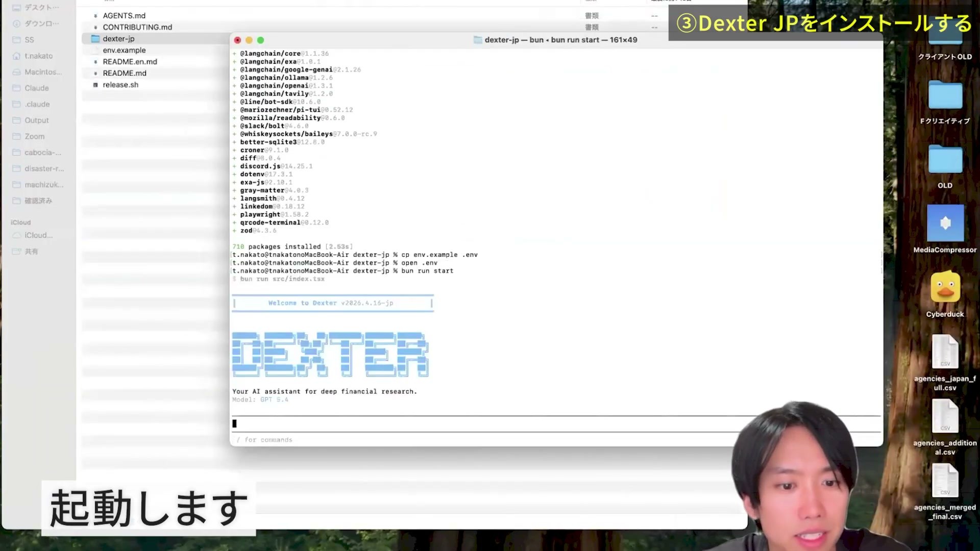980x551 pixels.
Task: Click the Terminal window red close button
Action: 237,40
